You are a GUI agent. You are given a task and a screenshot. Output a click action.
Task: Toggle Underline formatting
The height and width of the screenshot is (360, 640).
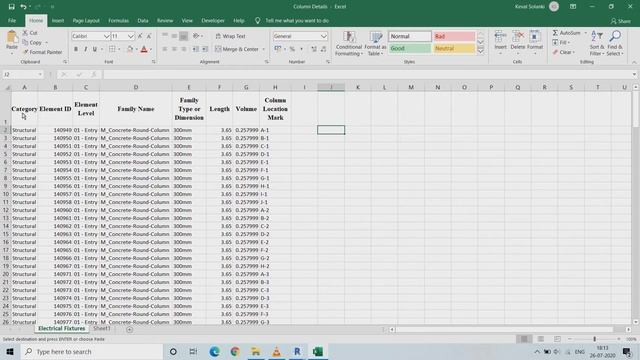click(x=95, y=49)
